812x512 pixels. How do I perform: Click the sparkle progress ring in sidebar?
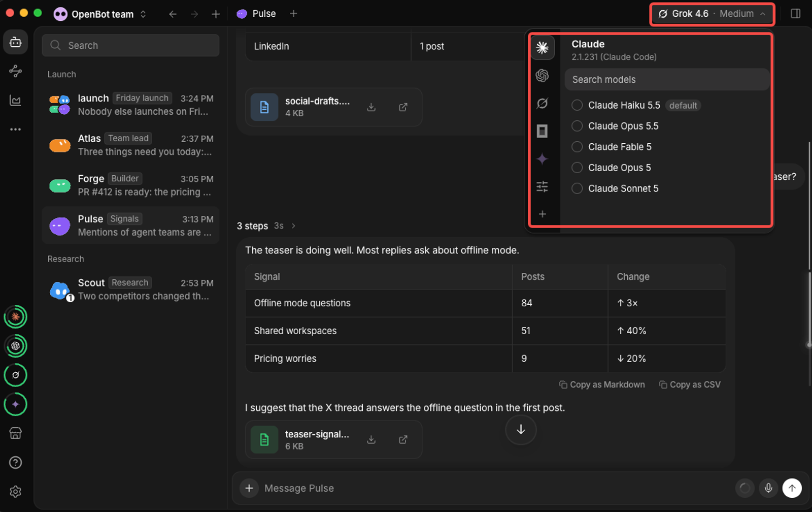16,404
